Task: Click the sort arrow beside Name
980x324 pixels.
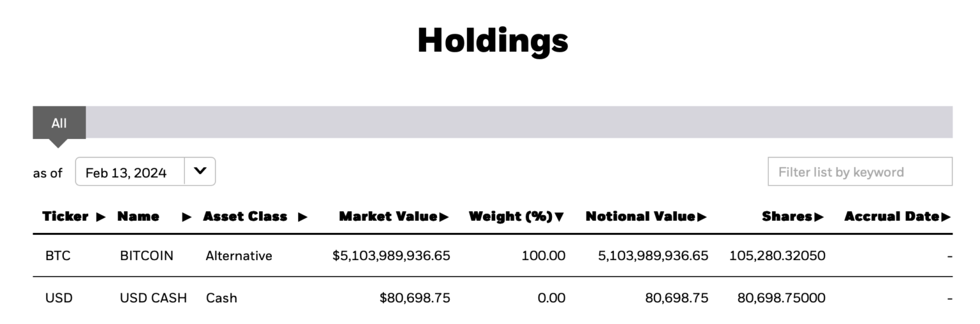Action: coord(187,217)
